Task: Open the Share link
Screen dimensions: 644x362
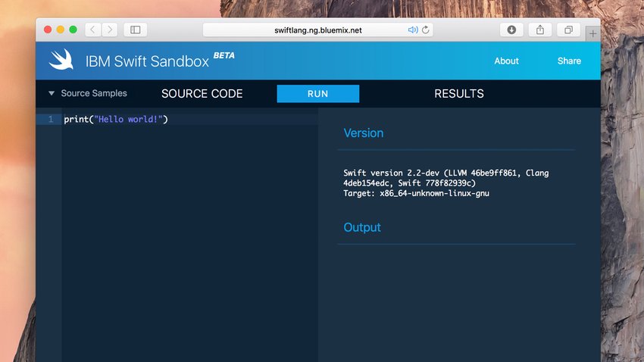Action: click(569, 61)
